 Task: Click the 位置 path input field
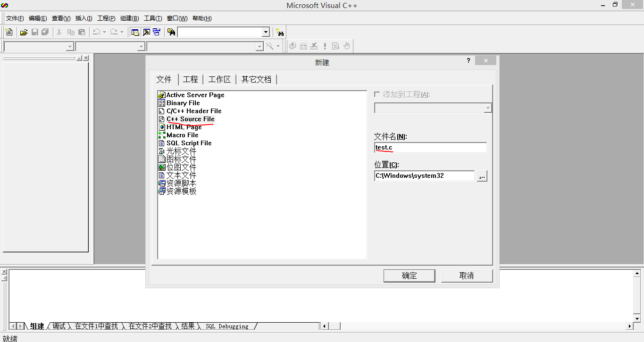click(x=424, y=176)
